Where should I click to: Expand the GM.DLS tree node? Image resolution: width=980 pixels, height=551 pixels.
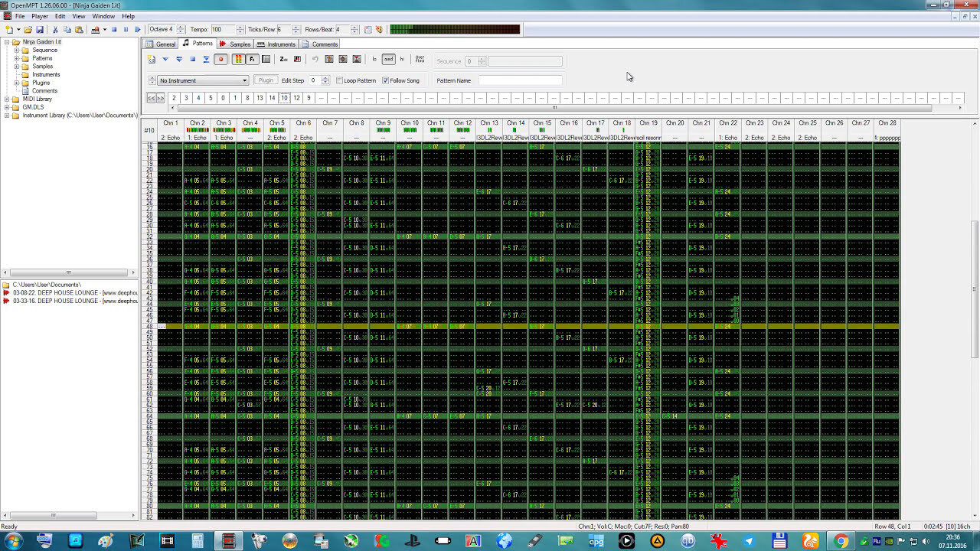coord(7,107)
